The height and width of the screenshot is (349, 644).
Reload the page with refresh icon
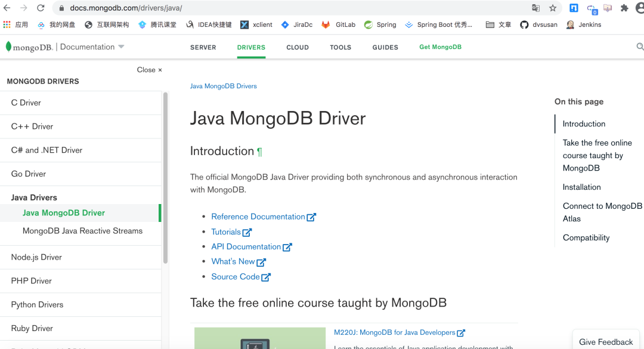click(41, 8)
